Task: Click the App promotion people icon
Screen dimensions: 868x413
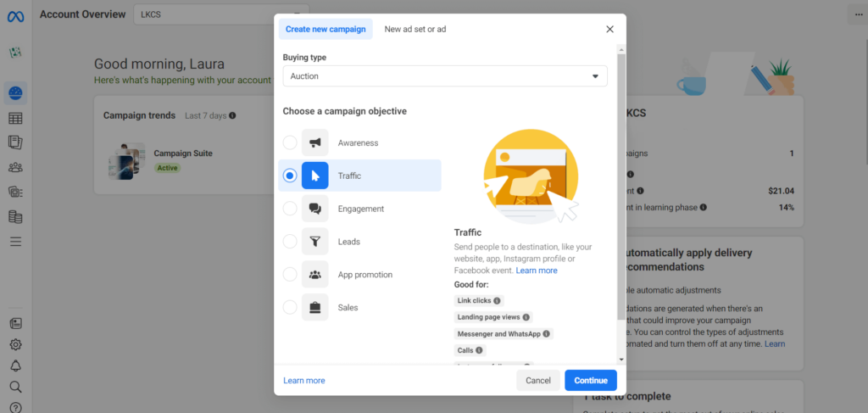Action: coord(314,275)
